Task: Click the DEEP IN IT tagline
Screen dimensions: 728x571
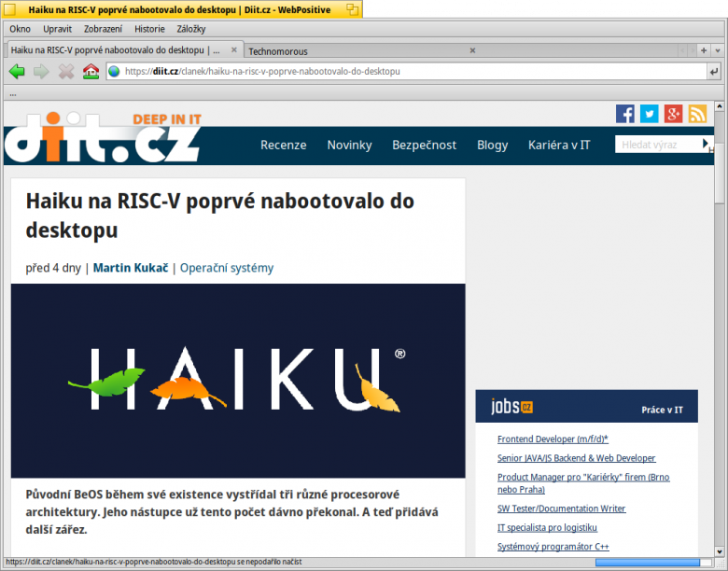Action: tap(167, 119)
